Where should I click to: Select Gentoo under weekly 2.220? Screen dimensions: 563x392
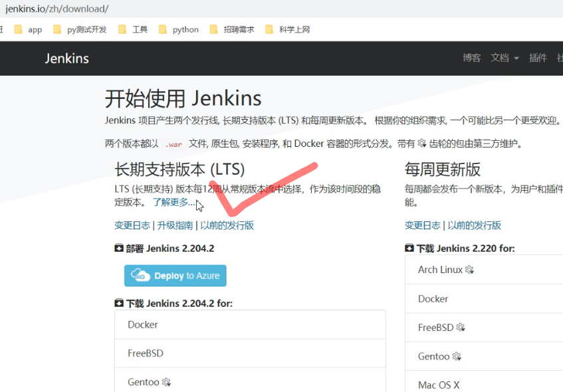[x=484, y=356]
